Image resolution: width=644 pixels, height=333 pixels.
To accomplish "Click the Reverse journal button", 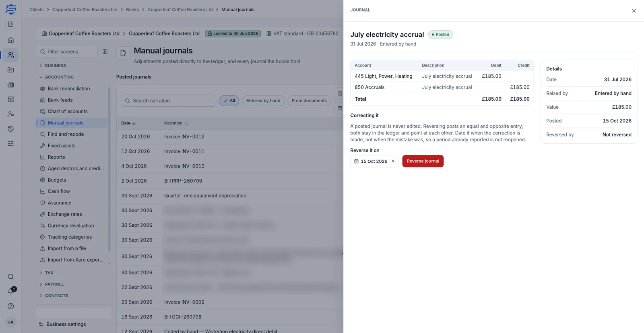I will click(423, 161).
